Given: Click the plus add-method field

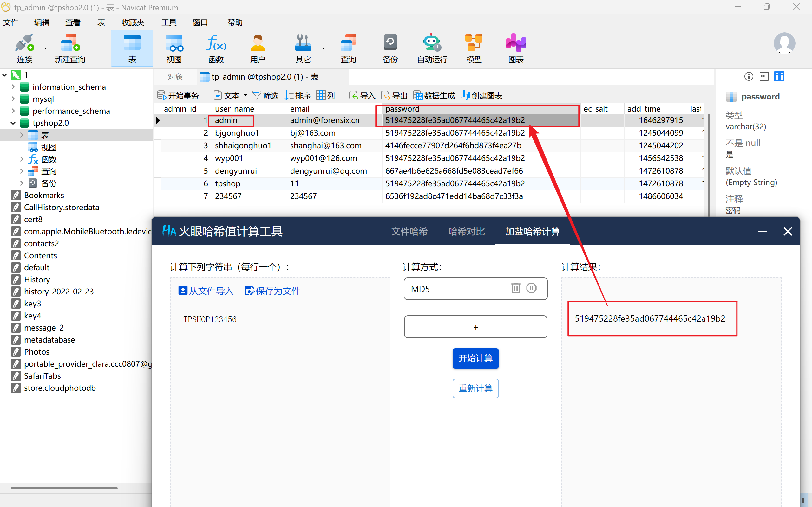Looking at the screenshot, I should click(475, 327).
